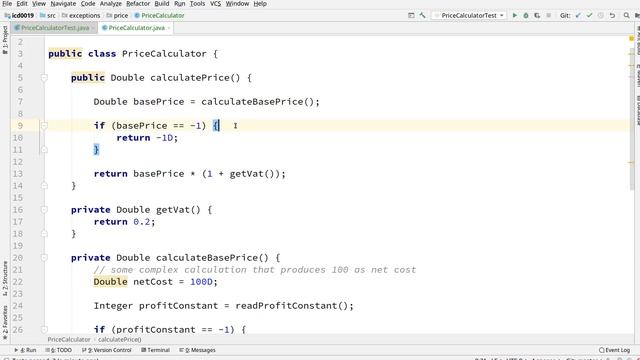Image resolution: width=640 pixels, height=360 pixels.
Task: Click line number 13 in the gutter
Action: tap(18, 174)
